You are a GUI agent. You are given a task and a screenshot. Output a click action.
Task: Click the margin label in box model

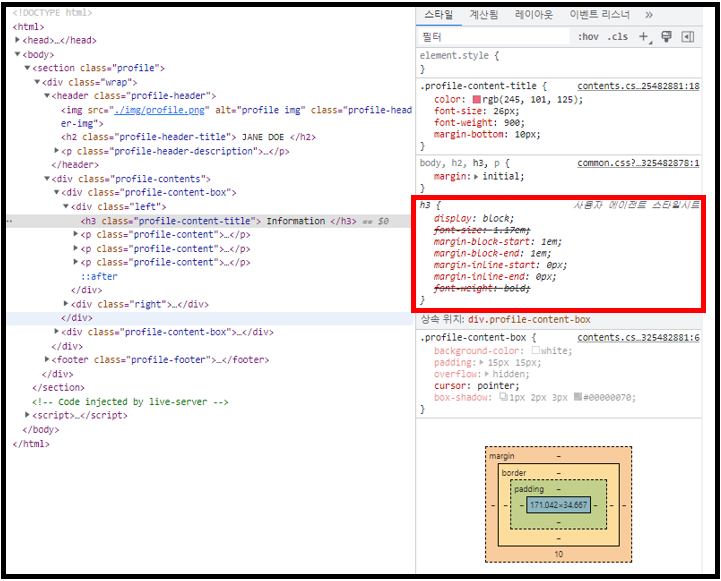[x=502, y=456]
